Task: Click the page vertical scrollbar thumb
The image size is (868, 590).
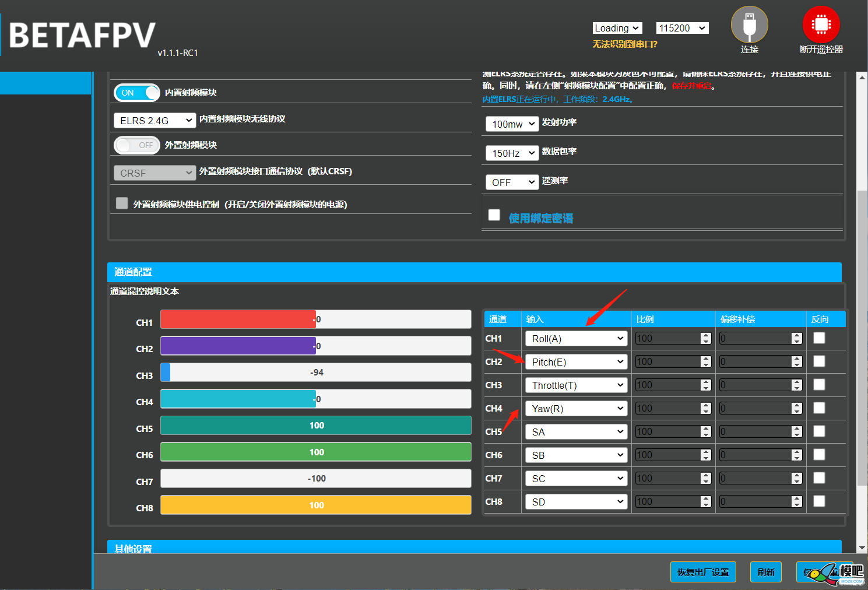Action: (x=862, y=338)
